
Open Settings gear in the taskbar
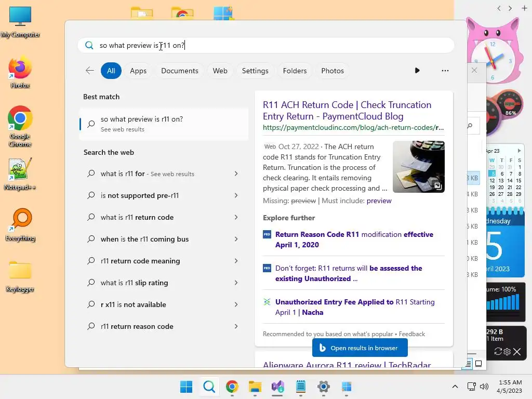[323, 387]
